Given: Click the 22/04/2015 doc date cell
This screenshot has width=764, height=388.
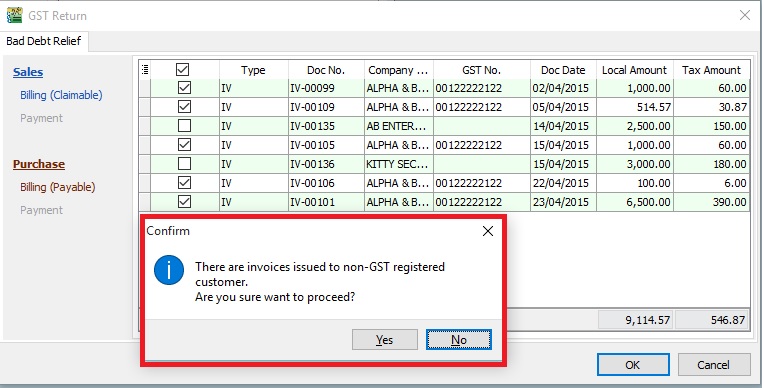Looking at the screenshot, I should [563, 183].
